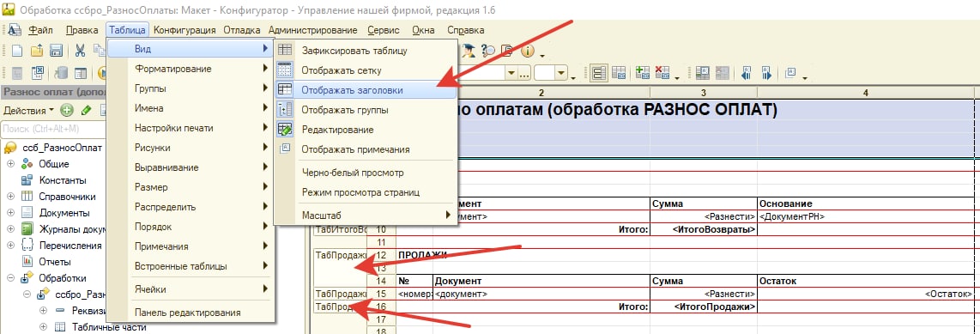Select Панель редактирования menu entry
The height and width of the screenshot is (334, 980).
click(x=191, y=313)
